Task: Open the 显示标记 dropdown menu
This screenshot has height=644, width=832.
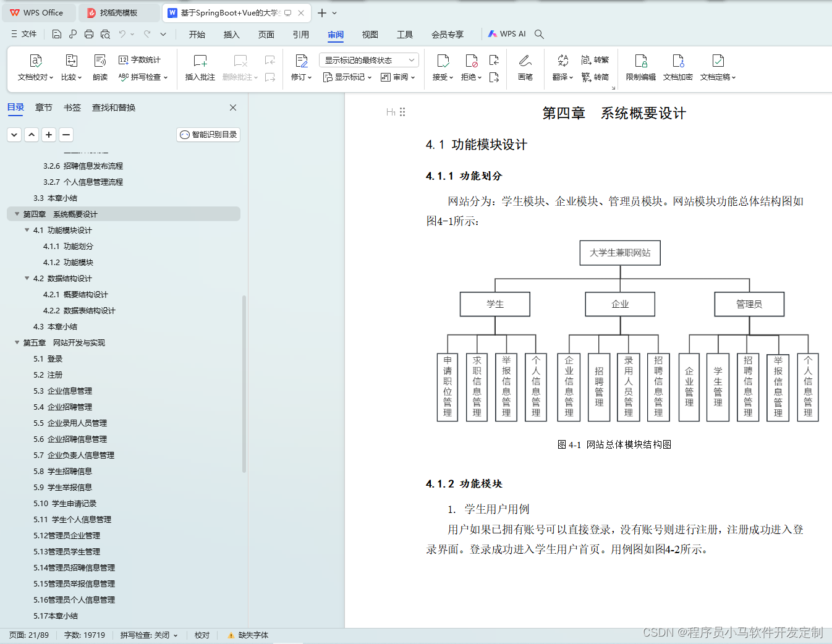Action: point(347,77)
